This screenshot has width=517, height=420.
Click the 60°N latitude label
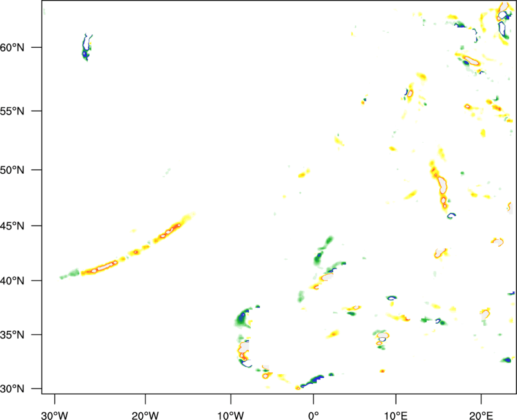(12, 48)
